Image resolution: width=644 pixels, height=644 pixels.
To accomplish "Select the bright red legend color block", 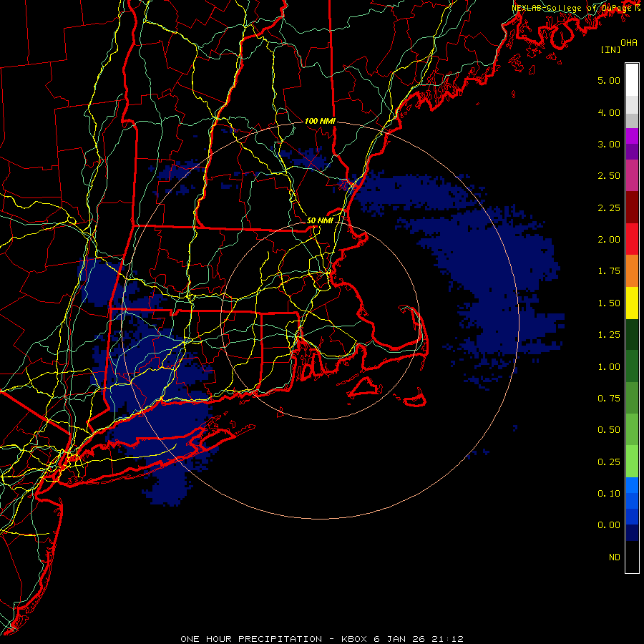I will (632, 239).
